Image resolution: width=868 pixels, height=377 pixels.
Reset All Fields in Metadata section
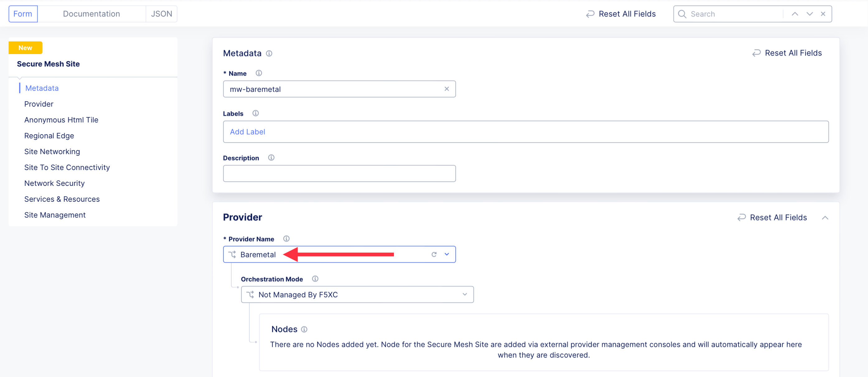[x=787, y=53]
